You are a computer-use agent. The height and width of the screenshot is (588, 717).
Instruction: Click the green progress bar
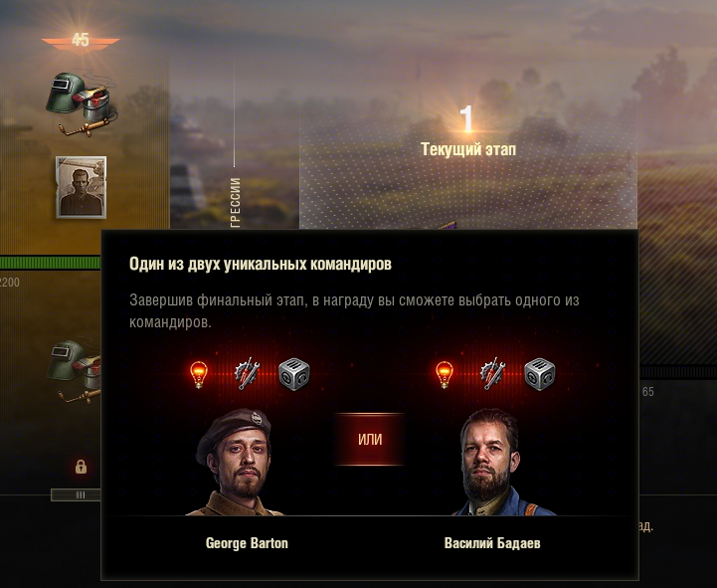coord(51,263)
